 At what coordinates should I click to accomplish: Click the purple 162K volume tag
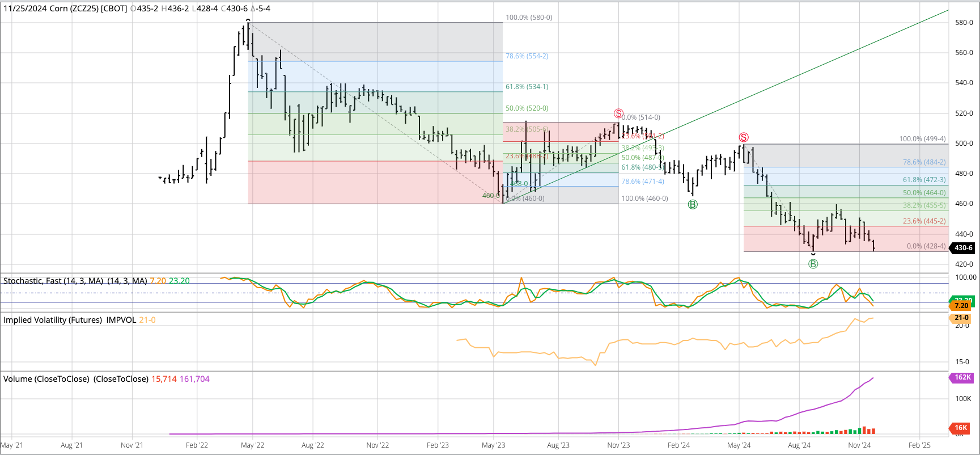pos(962,377)
